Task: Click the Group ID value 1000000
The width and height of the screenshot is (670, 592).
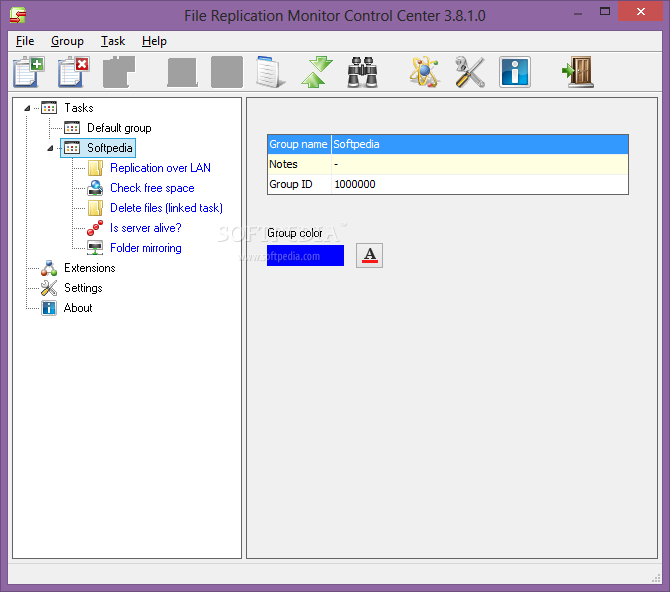Action: (x=480, y=184)
